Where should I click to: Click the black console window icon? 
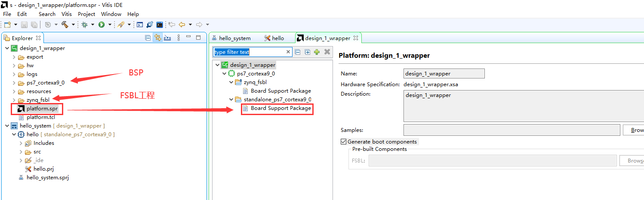point(160,25)
